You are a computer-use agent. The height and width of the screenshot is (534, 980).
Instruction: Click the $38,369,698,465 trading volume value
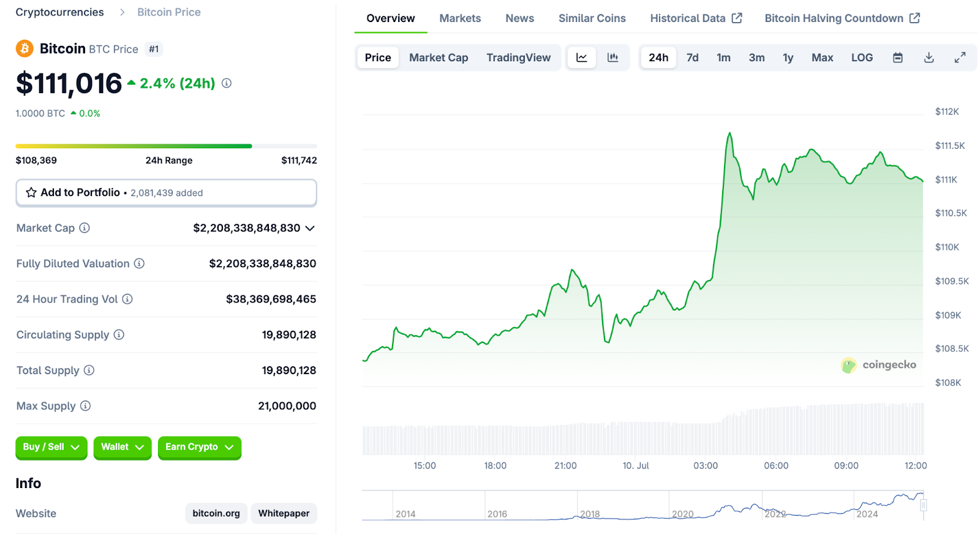[271, 299]
